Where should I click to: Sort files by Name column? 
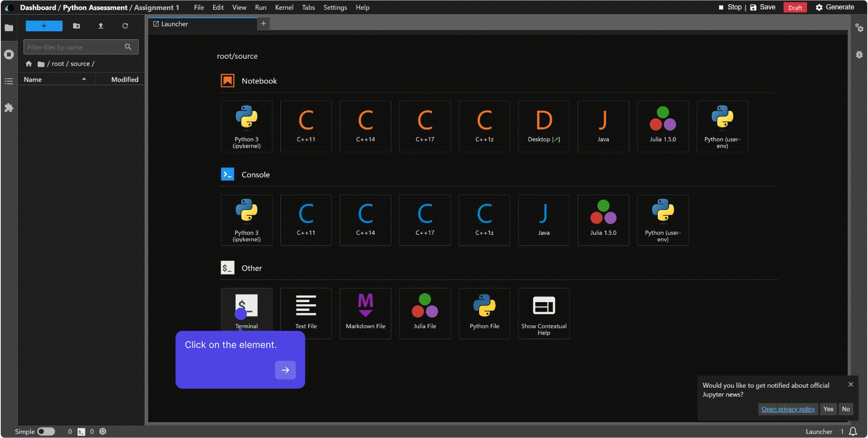point(56,79)
